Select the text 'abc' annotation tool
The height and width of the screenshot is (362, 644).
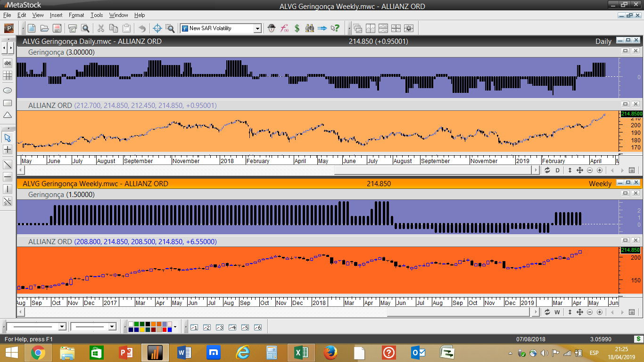[x=8, y=63]
